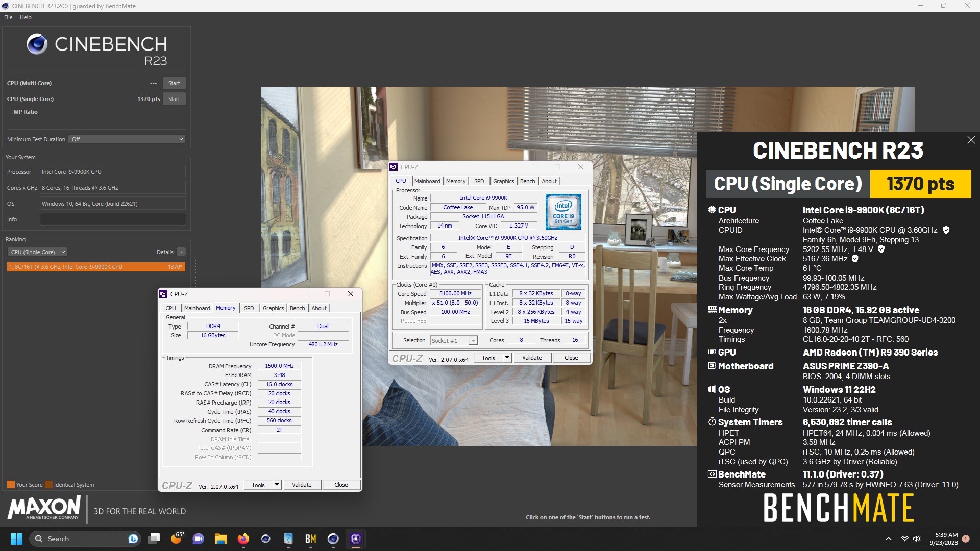980x551 pixels.
Task: Click the Intel Core i9 logo badge
Action: (563, 211)
